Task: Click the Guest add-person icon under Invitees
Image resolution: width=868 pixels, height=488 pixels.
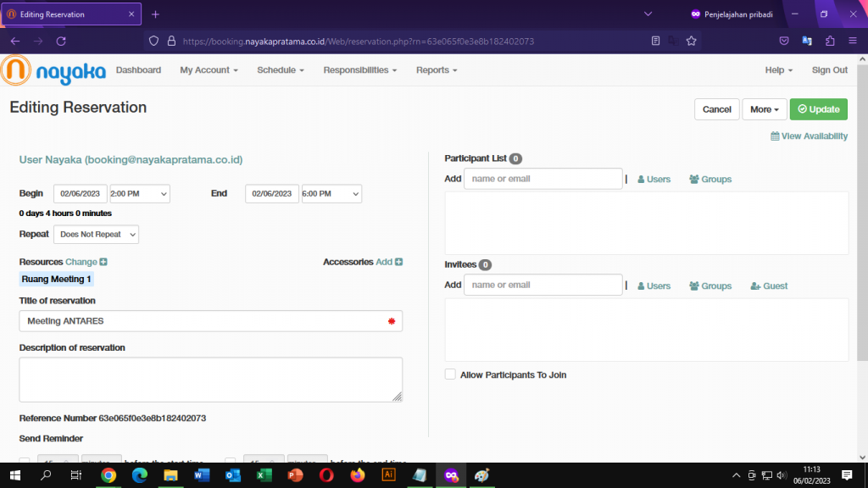Action: point(755,286)
